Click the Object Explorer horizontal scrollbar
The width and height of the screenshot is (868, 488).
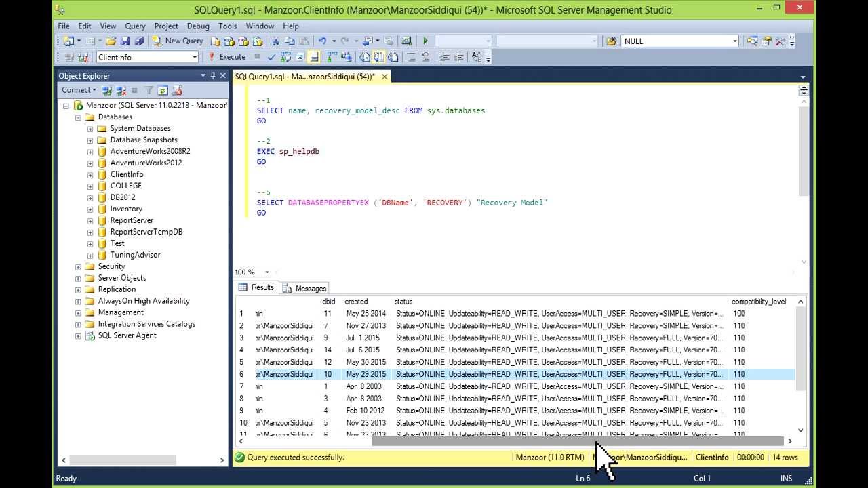tap(122, 460)
